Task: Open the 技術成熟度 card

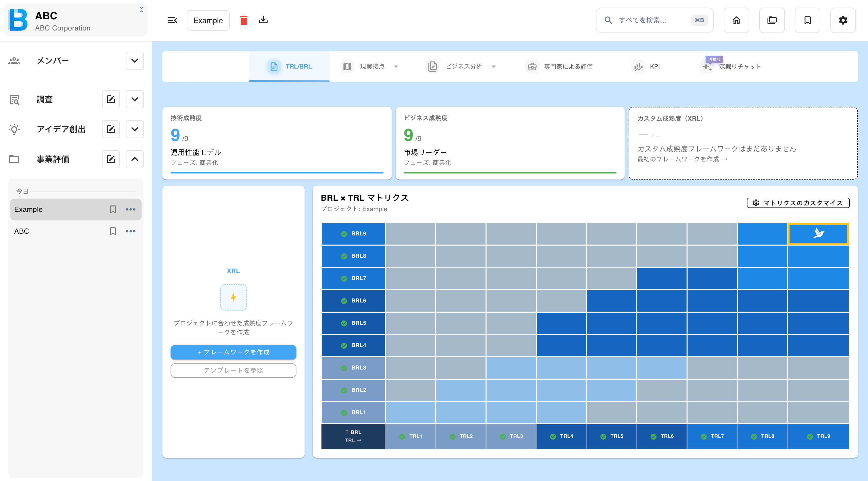Action: pyautogui.click(x=277, y=143)
